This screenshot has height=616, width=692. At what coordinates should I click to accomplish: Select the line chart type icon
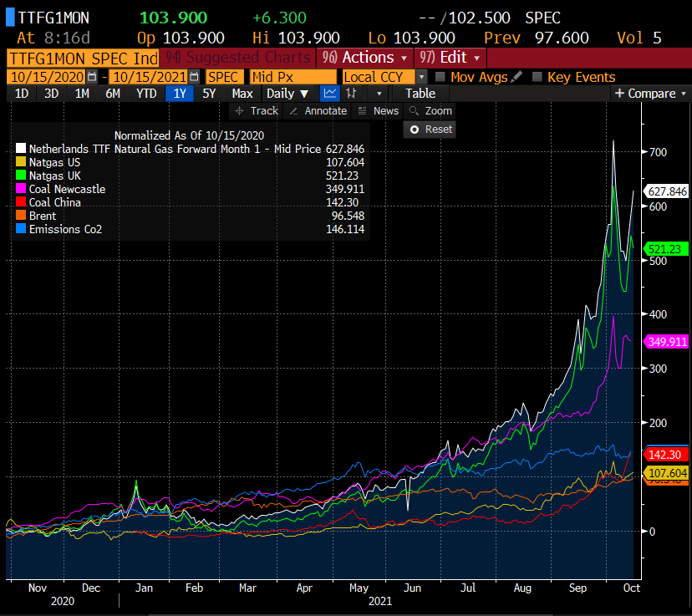(x=329, y=94)
